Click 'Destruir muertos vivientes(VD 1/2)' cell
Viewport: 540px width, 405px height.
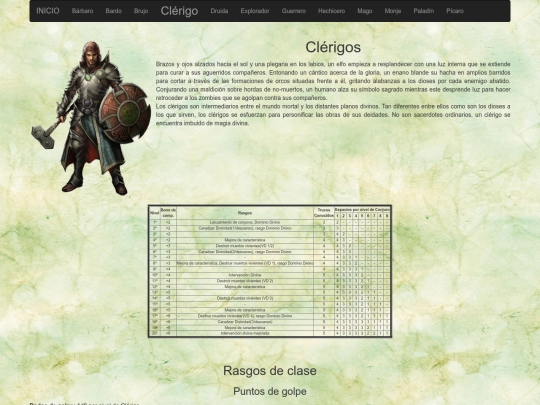pyautogui.click(x=245, y=246)
